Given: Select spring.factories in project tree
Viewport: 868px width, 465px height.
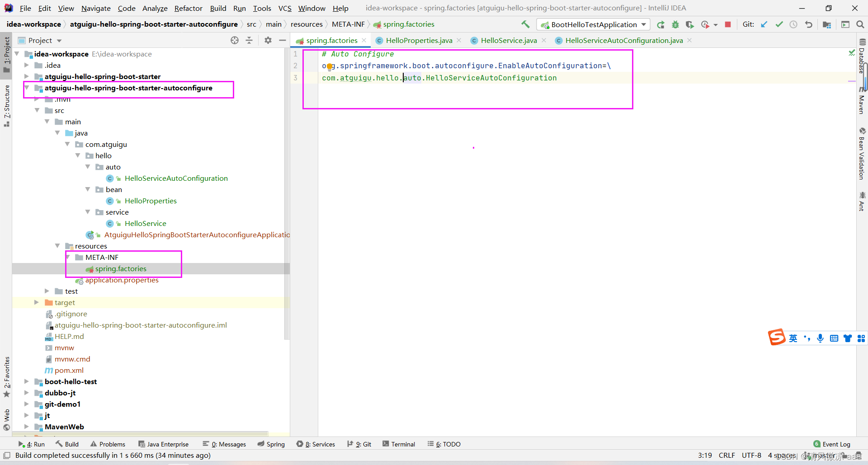Looking at the screenshot, I should click(x=121, y=268).
